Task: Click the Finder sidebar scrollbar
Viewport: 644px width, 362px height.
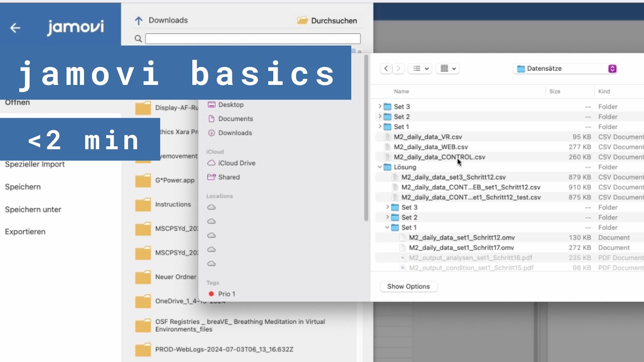Action: click(x=366, y=138)
